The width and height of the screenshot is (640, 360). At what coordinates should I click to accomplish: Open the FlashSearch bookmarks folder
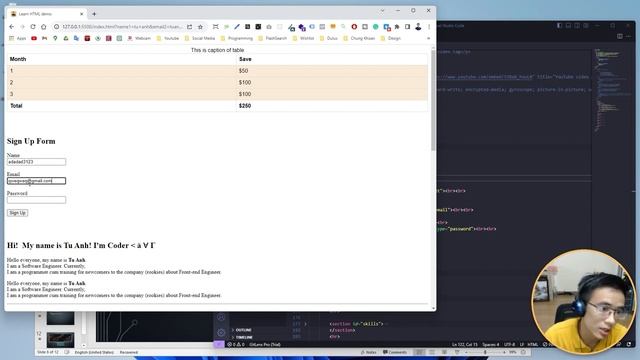coord(273,38)
